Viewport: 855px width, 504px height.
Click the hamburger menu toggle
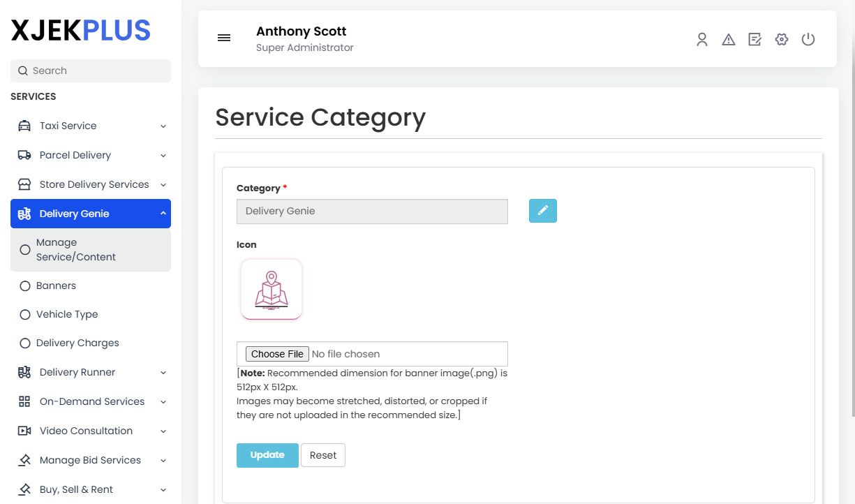(x=223, y=38)
